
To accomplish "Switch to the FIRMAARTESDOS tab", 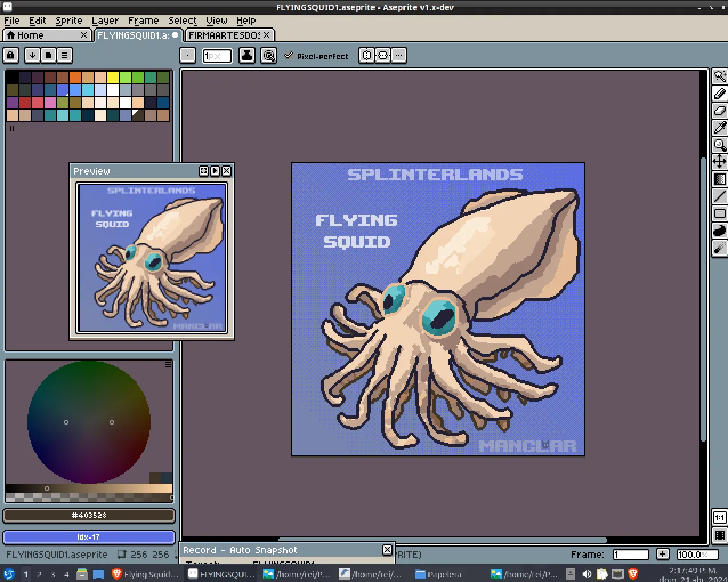I will (230, 35).
